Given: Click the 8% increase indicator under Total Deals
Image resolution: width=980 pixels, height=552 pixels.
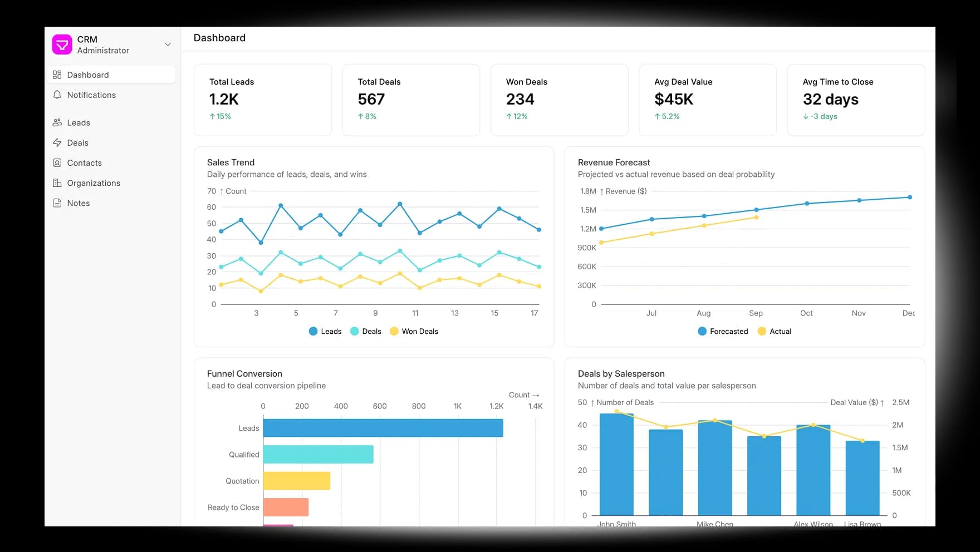Looking at the screenshot, I should 367,116.
